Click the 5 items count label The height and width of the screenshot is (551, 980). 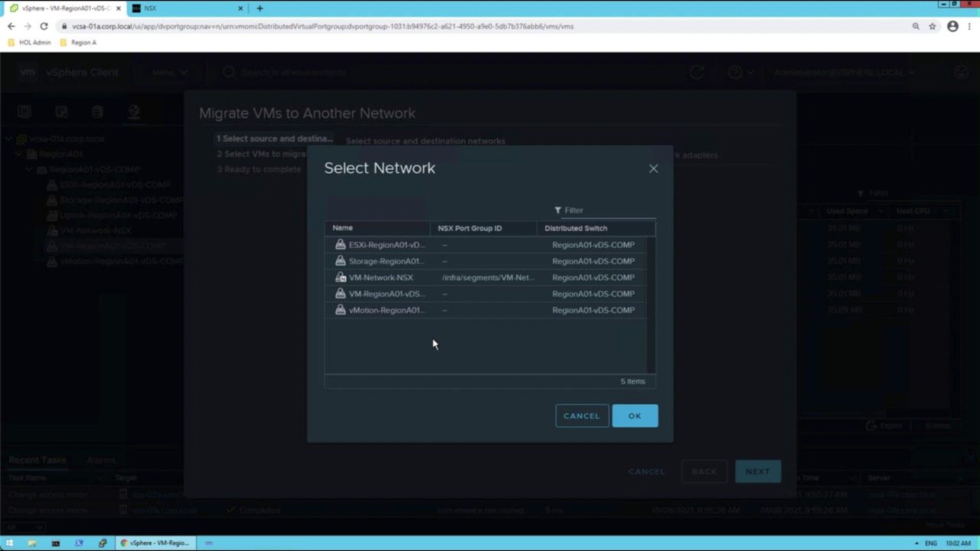633,381
